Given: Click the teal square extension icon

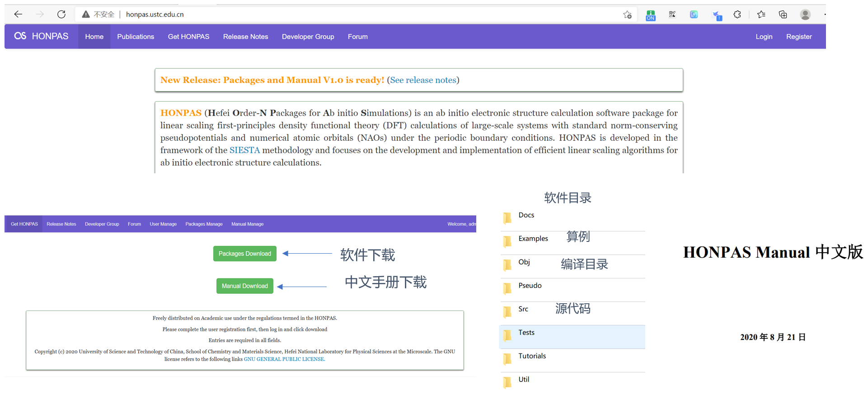Looking at the screenshot, I should tap(694, 14).
